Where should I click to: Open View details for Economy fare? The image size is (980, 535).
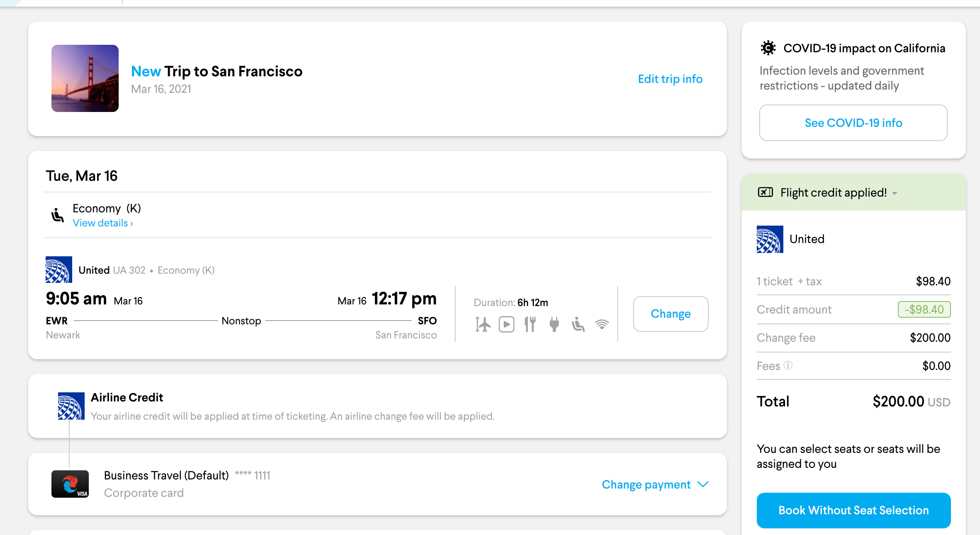tap(103, 223)
